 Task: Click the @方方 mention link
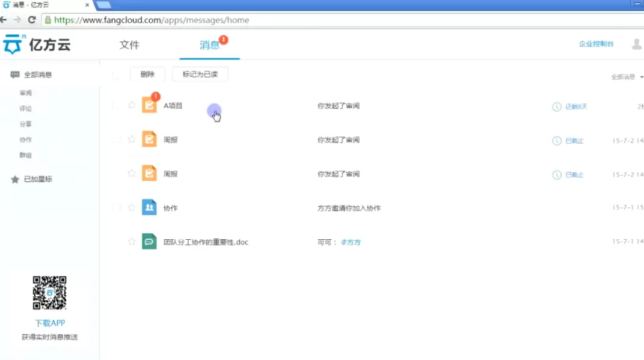[351, 242]
